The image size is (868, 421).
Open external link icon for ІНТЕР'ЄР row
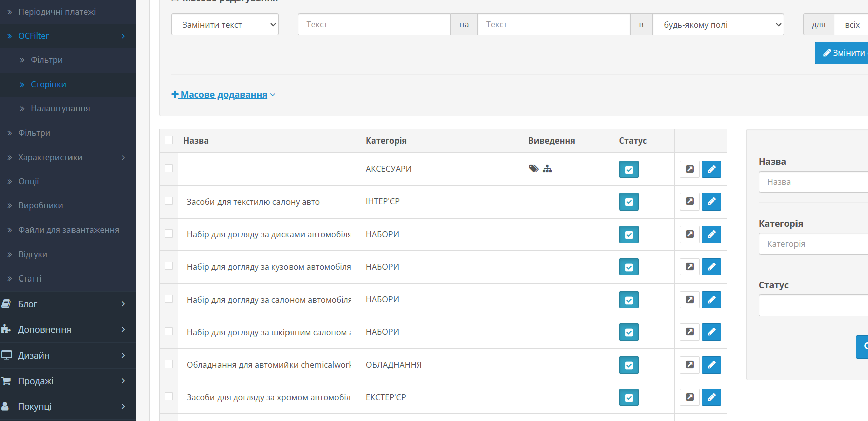click(690, 202)
